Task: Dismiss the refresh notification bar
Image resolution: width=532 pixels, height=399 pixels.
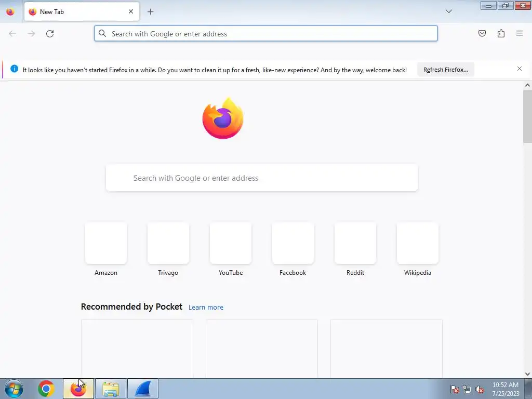Action: click(x=520, y=69)
